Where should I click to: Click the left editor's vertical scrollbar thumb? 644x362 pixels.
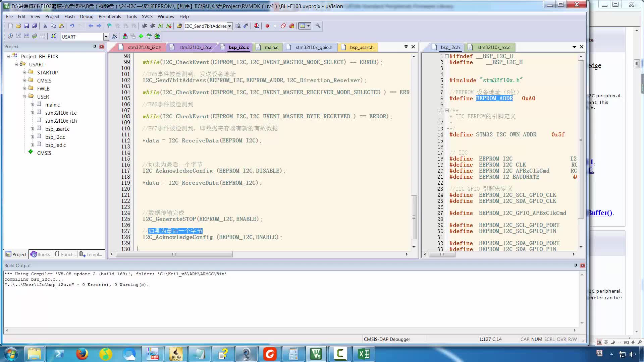(414, 217)
